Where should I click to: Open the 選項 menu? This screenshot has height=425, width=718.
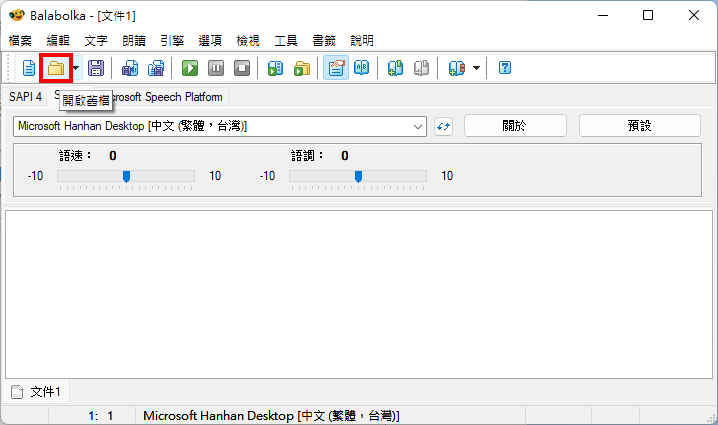point(210,41)
